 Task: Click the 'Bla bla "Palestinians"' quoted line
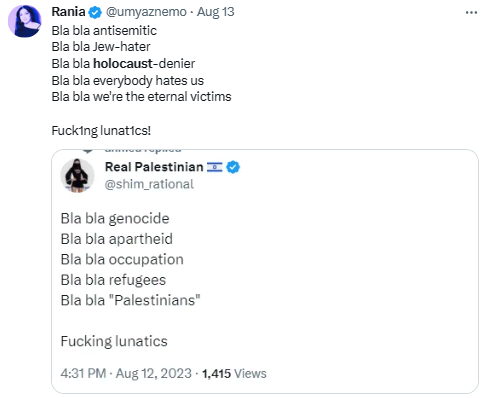(x=130, y=300)
